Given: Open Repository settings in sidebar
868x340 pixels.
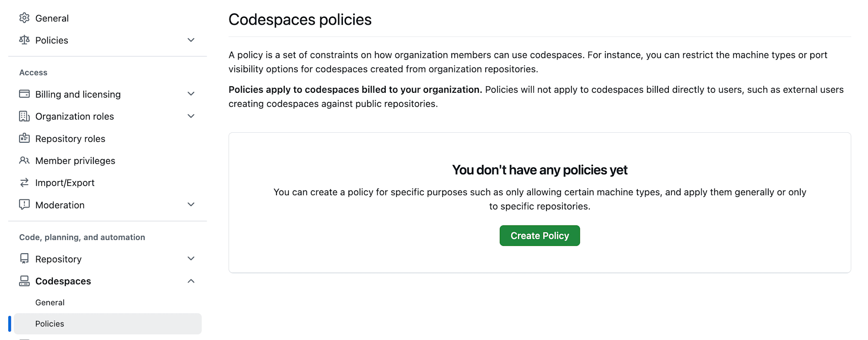Looking at the screenshot, I should (x=108, y=259).
